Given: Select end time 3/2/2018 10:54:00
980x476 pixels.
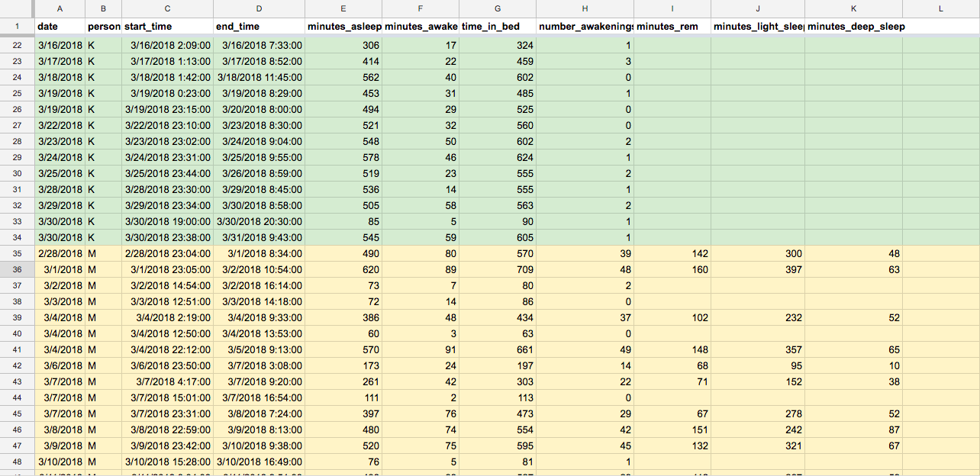Looking at the screenshot, I should tap(259, 269).
